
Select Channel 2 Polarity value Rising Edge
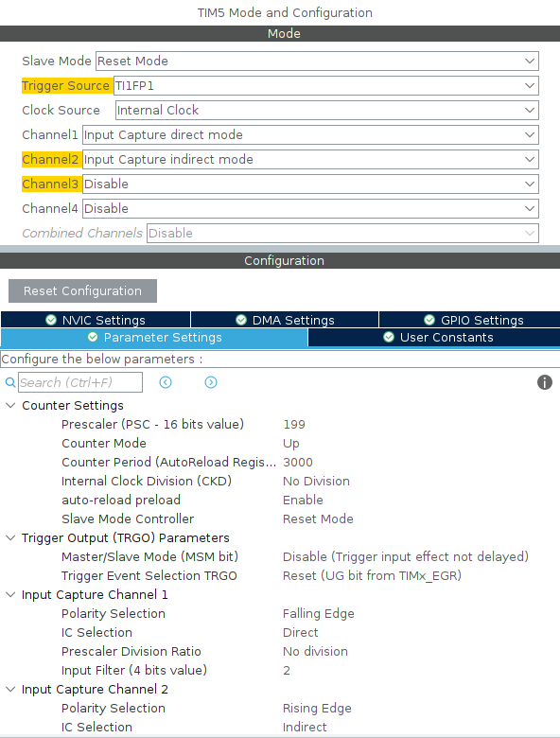click(317, 709)
